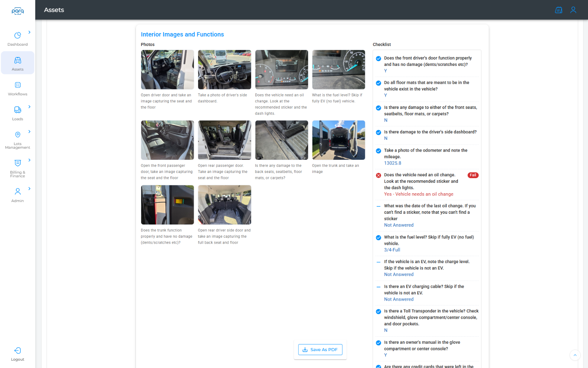This screenshot has height=368, width=588.
Task: Expand the Billing & Finance submenu chevron
Action: pos(29,160)
